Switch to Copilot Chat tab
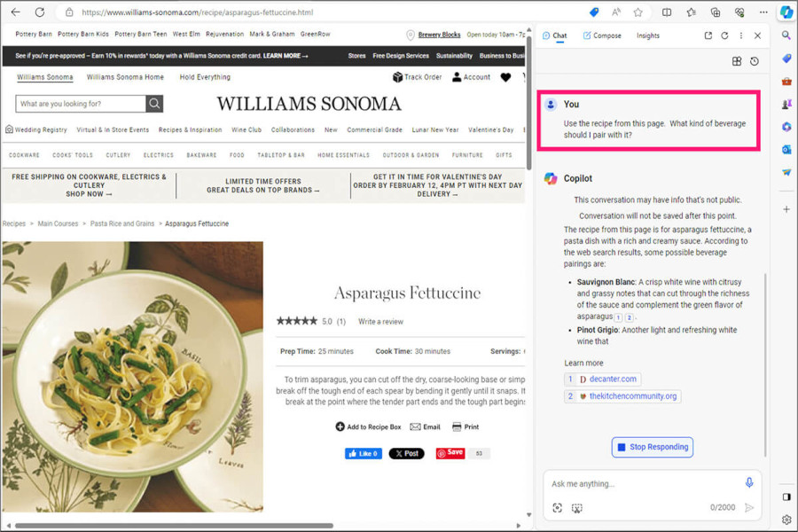 554,35
